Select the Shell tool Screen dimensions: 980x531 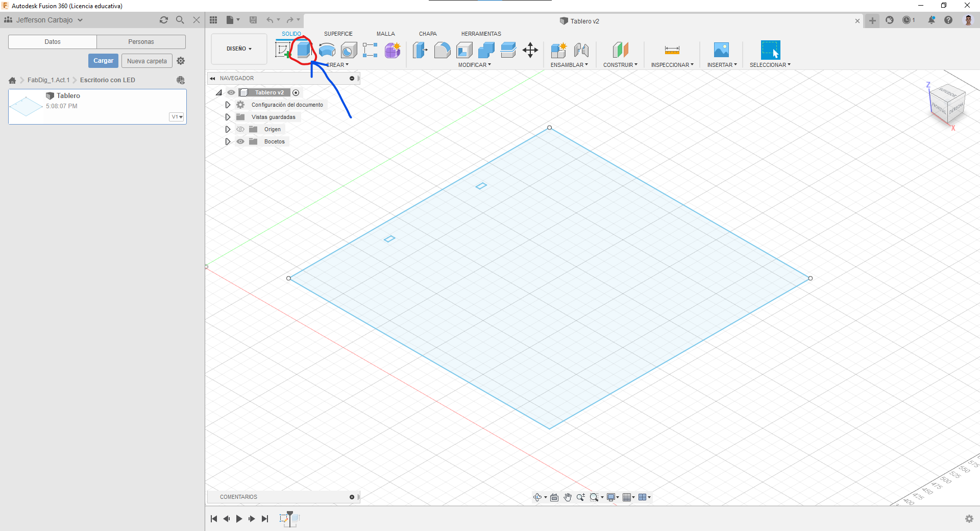pyautogui.click(x=464, y=50)
